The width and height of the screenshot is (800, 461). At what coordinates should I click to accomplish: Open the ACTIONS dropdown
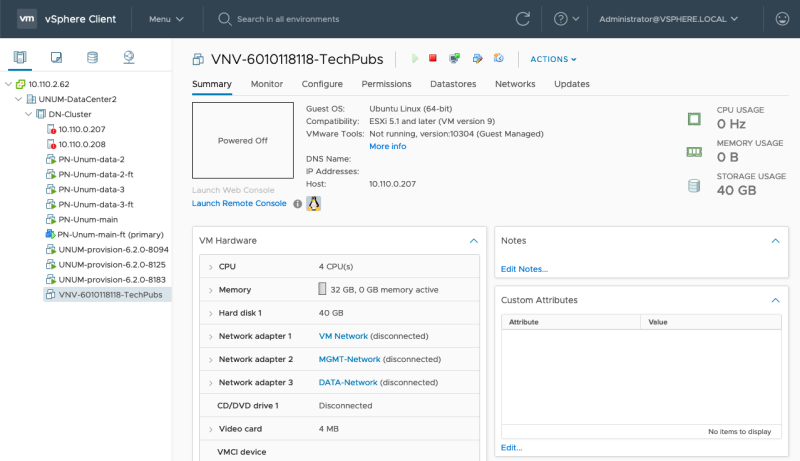pyautogui.click(x=553, y=59)
